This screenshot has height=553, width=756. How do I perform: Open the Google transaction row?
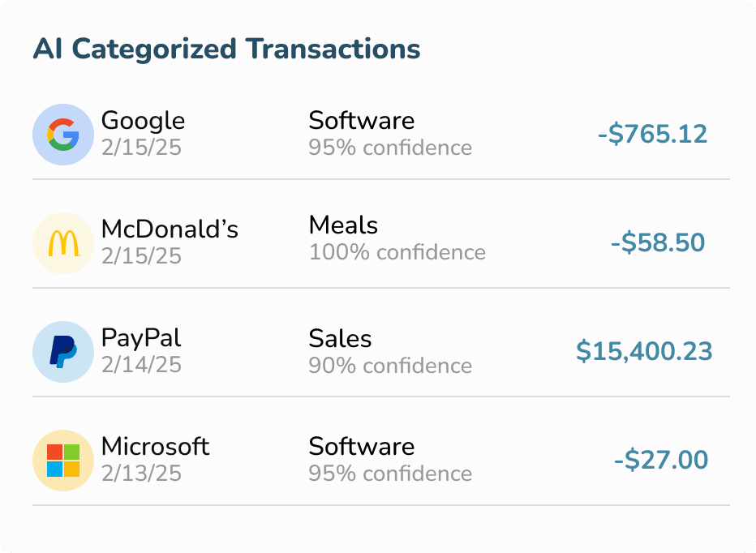coord(378,134)
